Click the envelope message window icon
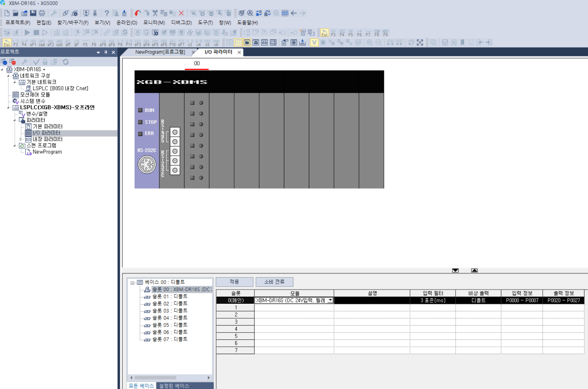588x389 pixels. tap(256, 42)
